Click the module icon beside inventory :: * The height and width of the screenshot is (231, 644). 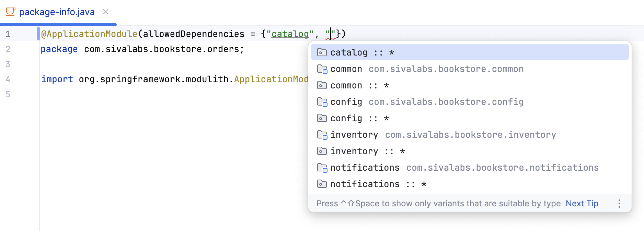click(x=322, y=151)
